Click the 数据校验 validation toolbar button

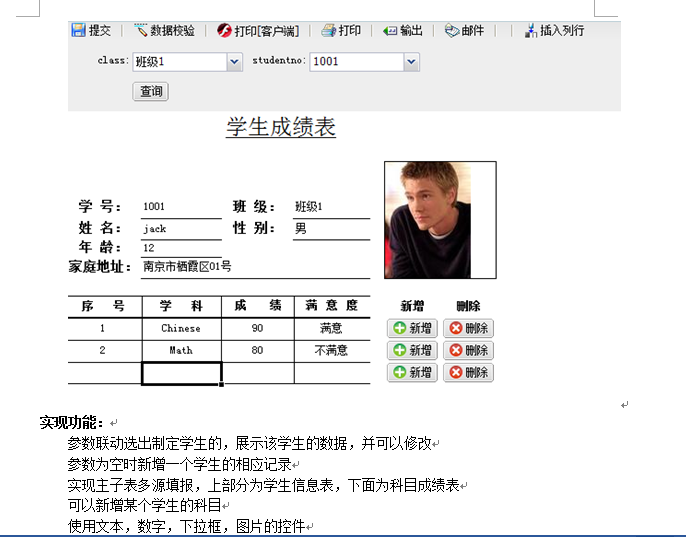pos(164,30)
